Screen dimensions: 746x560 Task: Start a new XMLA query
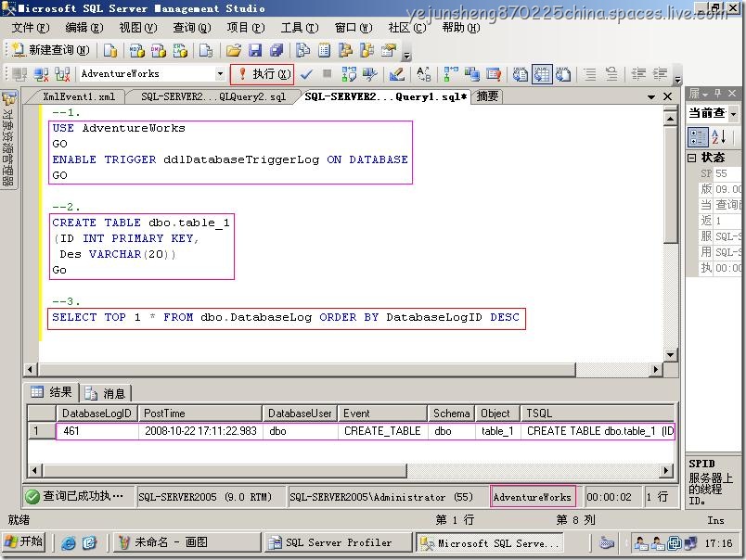pyautogui.click(x=180, y=50)
